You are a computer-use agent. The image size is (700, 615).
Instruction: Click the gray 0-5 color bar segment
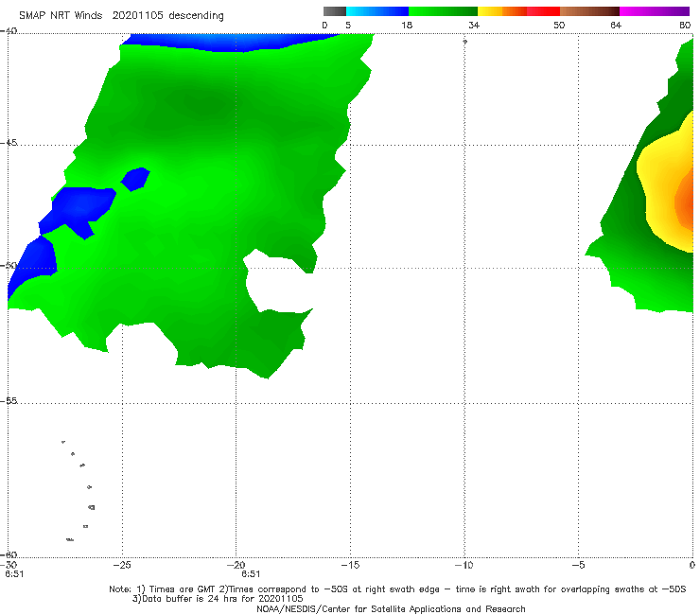[x=335, y=11]
